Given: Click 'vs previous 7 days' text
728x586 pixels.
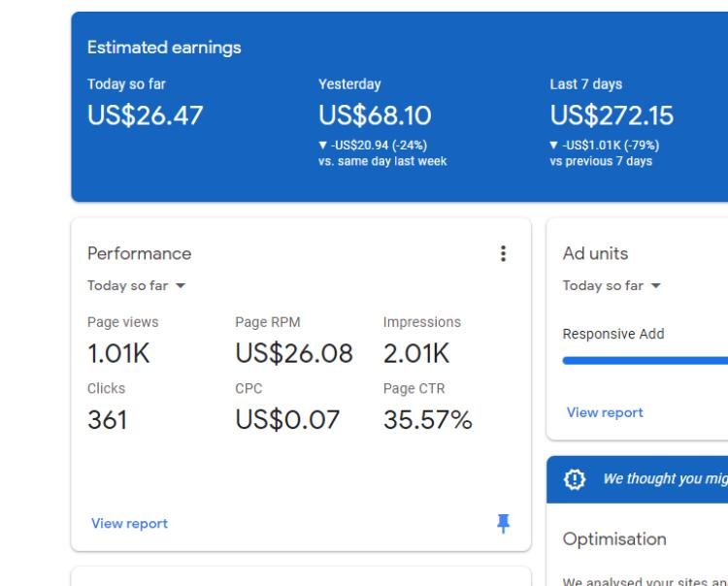Looking at the screenshot, I should (601, 161).
